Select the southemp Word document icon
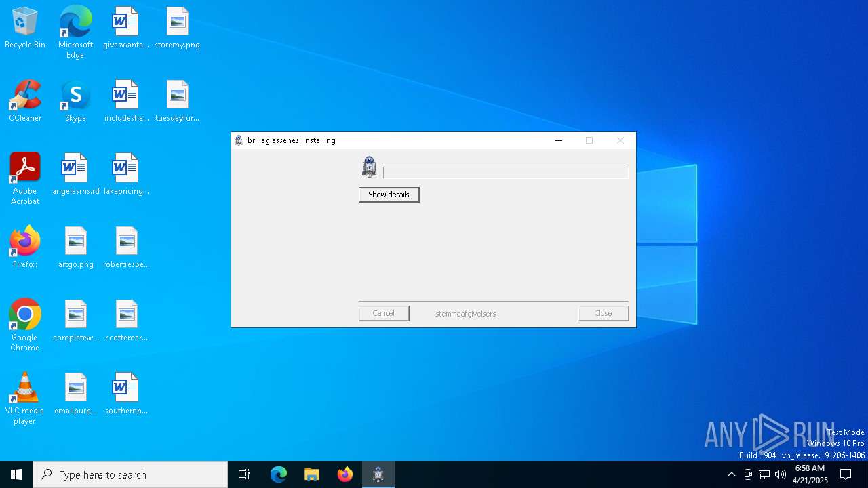This screenshot has width=868, height=488. click(126, 394)
